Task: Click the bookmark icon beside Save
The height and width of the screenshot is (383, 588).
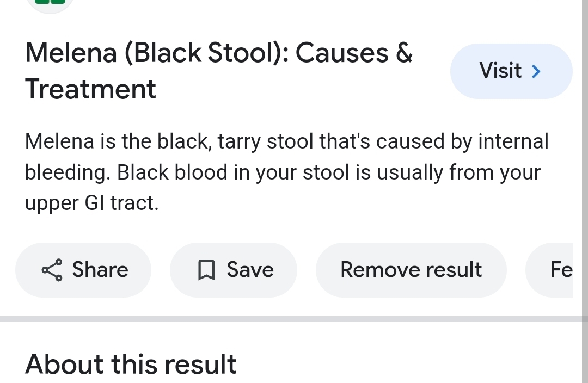Action: [x=206, y=270]
